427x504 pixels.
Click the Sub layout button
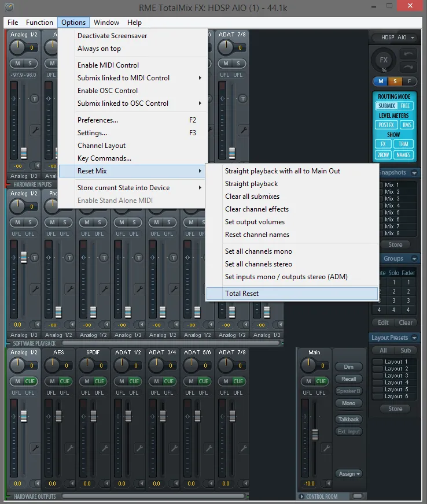pyautogui.click(x=406, y=350)
